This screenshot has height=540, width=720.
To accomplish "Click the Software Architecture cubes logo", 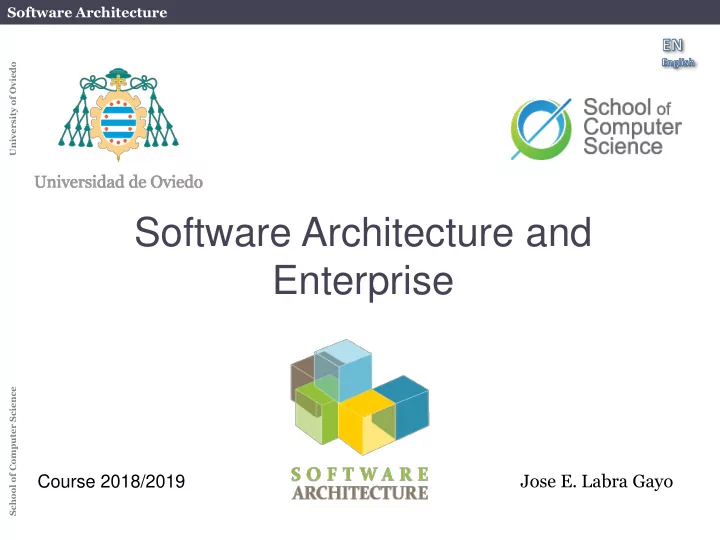I will pyautogui.click(x=360, y=398).
